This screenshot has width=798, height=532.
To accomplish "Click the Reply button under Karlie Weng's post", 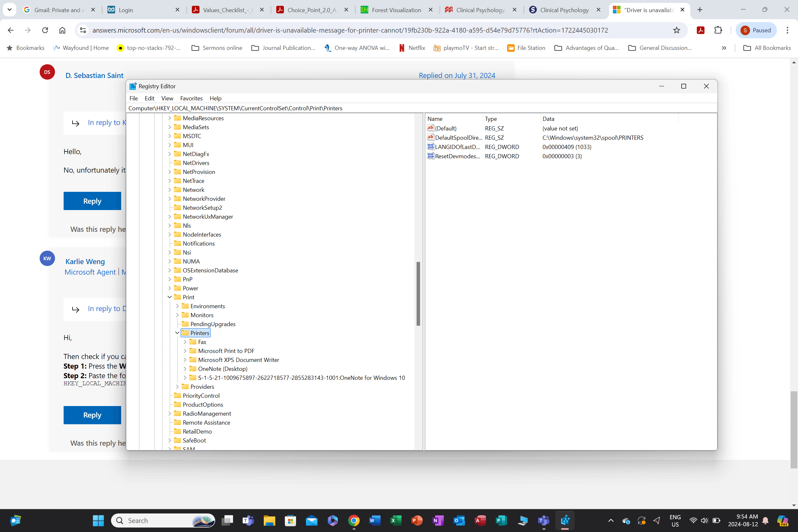I will 92,415.
